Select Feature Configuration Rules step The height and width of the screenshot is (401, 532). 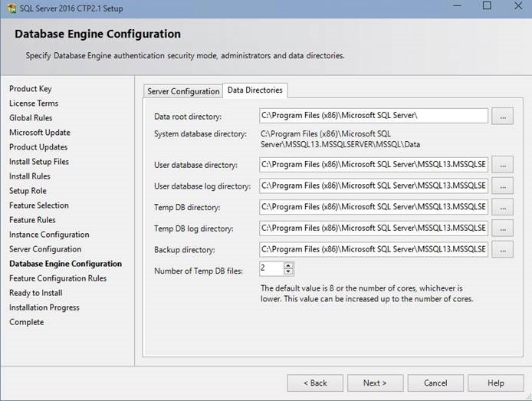(58, 278)
